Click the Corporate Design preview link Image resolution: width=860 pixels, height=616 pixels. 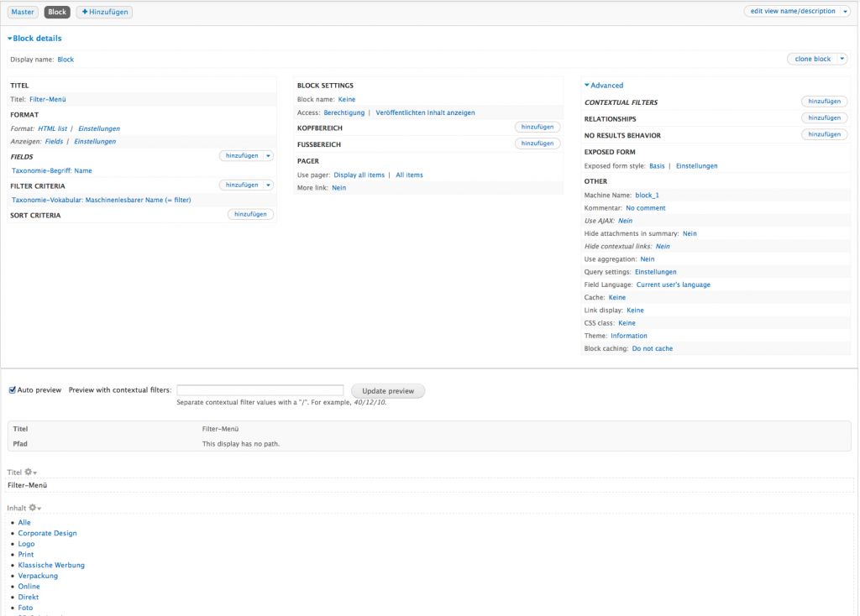47,533
